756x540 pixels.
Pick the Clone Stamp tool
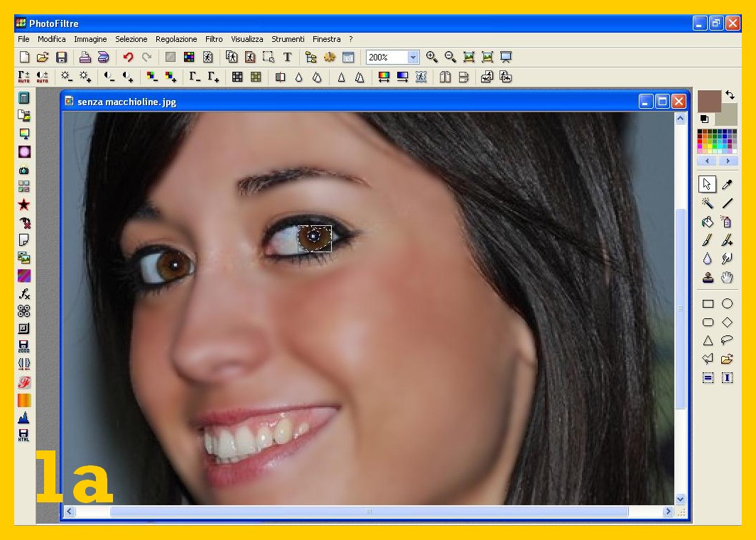[x=708, y=278]
